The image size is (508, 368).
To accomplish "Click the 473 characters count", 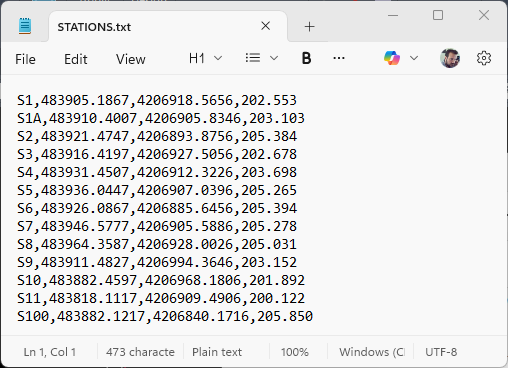I will point(140,352).
